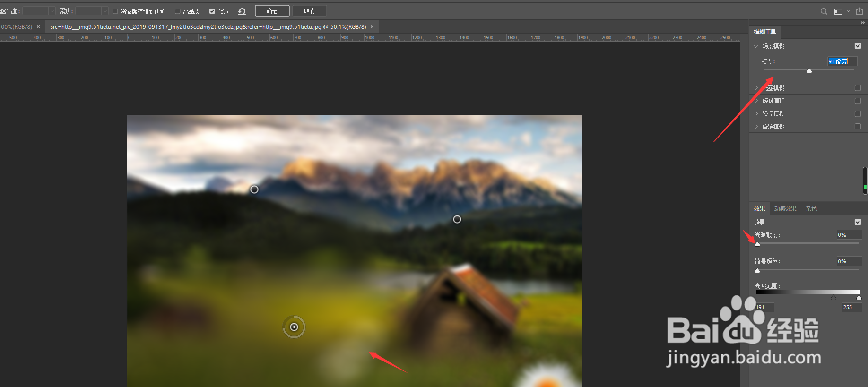
Task: Click the green panel scrollbar thumb
Action: 865,181
